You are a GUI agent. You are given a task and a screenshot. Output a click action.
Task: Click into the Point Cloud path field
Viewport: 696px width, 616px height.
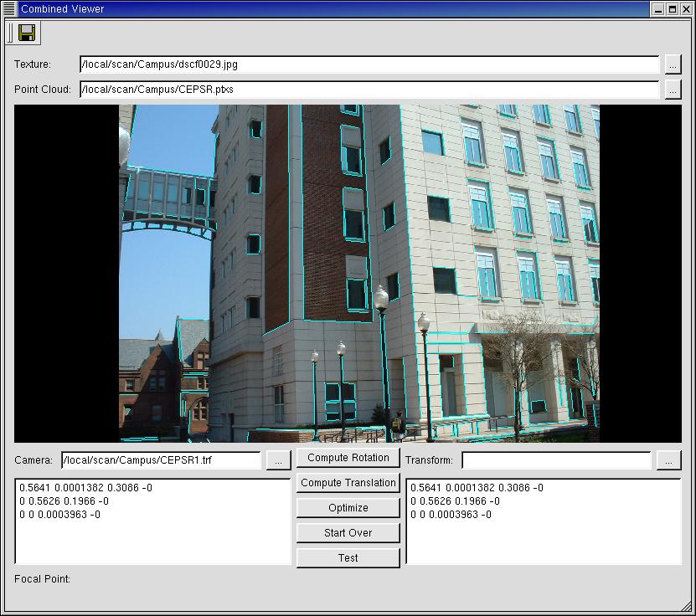369,90
